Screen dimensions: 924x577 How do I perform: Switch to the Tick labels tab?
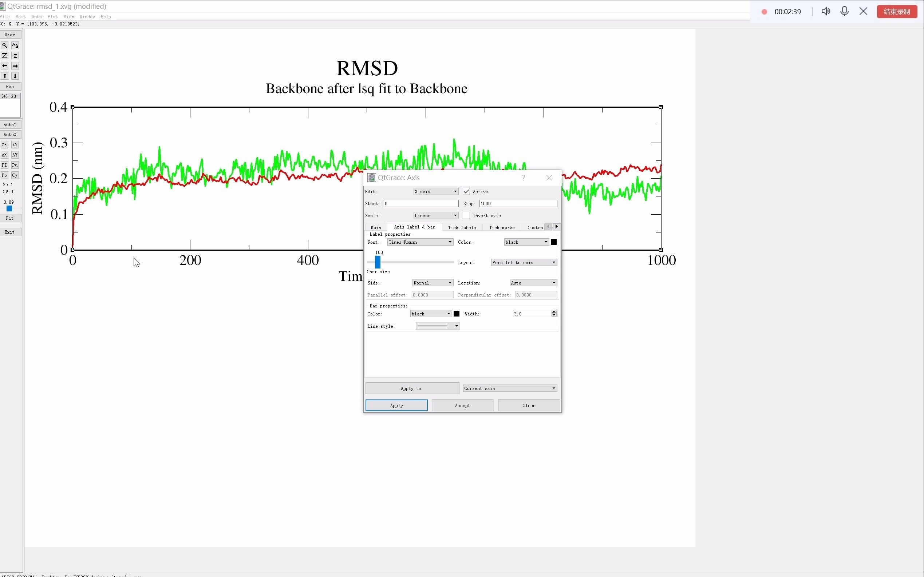coord(462,227)
